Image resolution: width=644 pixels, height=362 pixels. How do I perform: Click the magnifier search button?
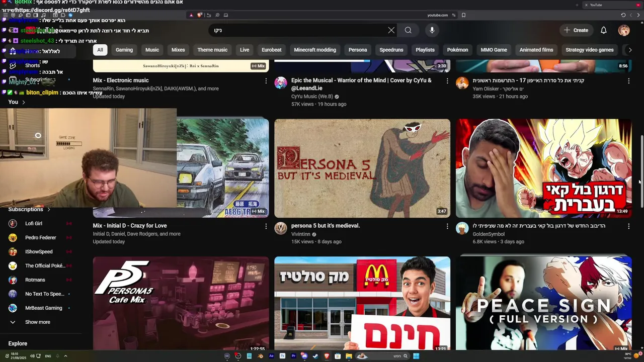[408, 30]
